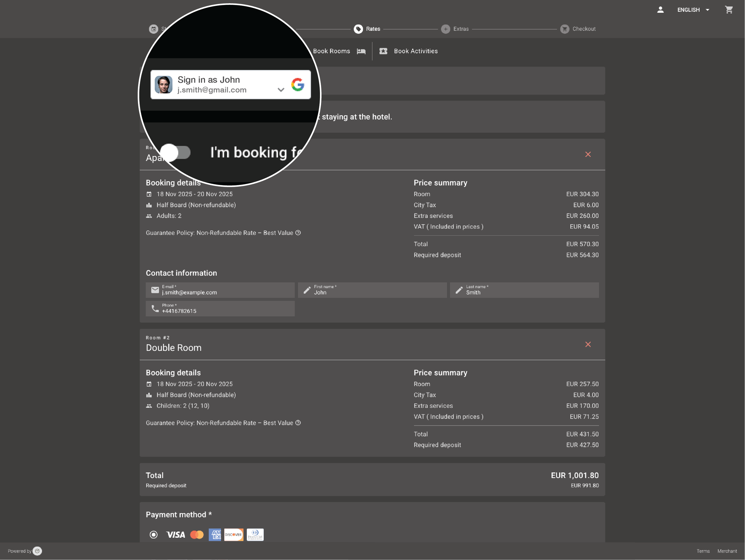
Task: Open the ENGLISH language dropdown
Action: point(693,10)
